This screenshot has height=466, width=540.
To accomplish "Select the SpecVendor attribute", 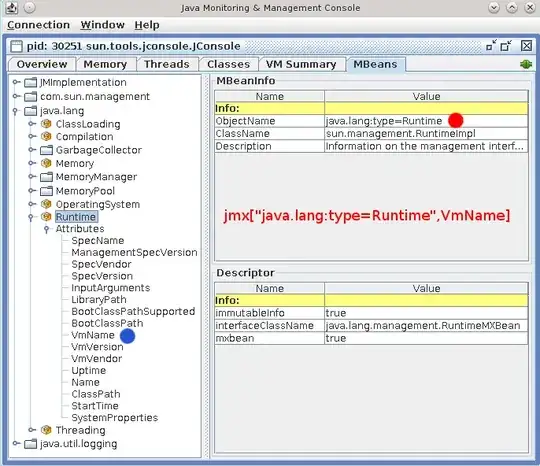I will pos(101,264).
